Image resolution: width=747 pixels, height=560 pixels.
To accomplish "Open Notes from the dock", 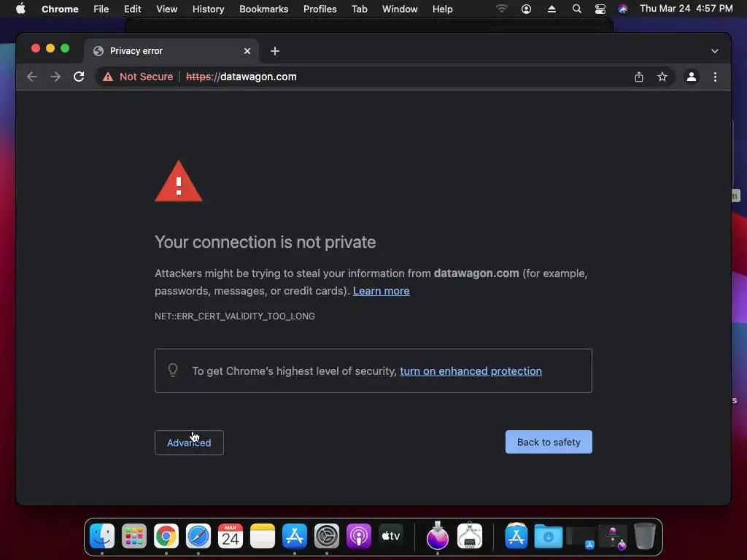I will click(263, 536).
